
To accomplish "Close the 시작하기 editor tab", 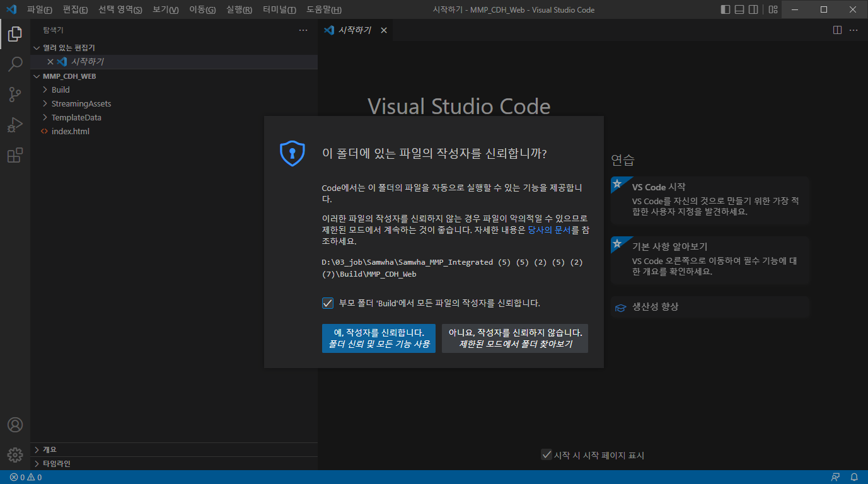I will 384,30.
